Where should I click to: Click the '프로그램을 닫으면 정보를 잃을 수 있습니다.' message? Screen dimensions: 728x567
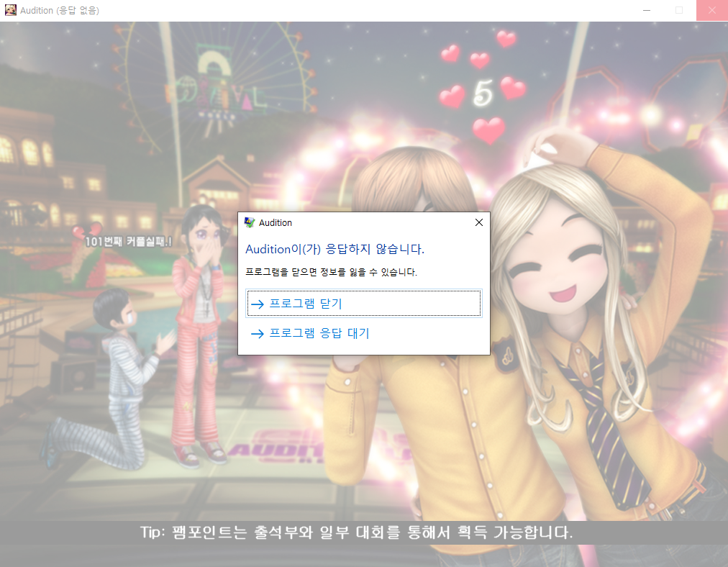331,272
